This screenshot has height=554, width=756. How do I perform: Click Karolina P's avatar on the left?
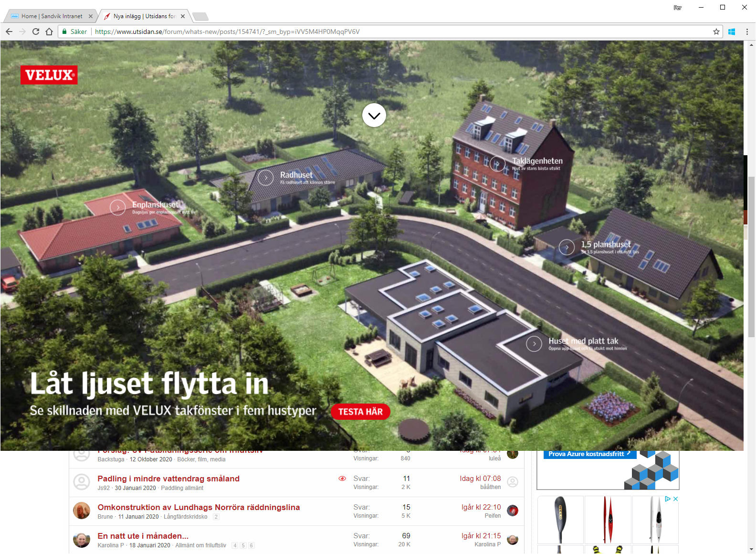[x=82, y=539]
